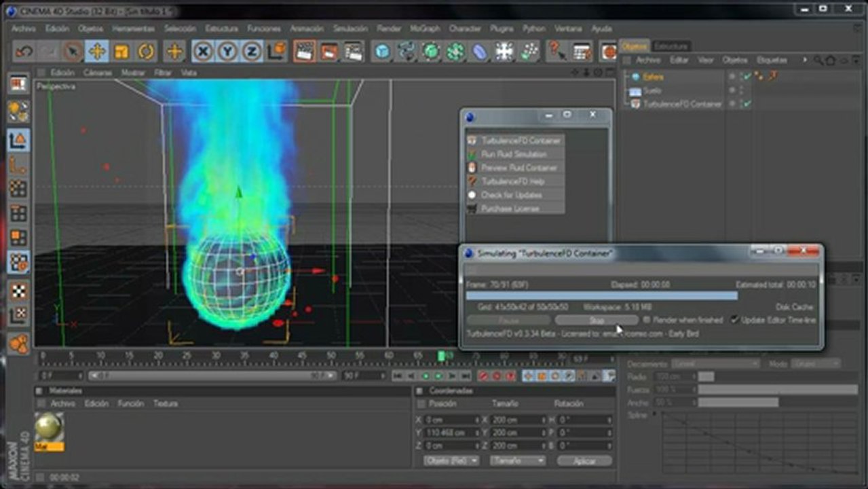Viewport: 868px width, 489px height.
Task: Open the spline tools icon
Action: tap(407, 52)
